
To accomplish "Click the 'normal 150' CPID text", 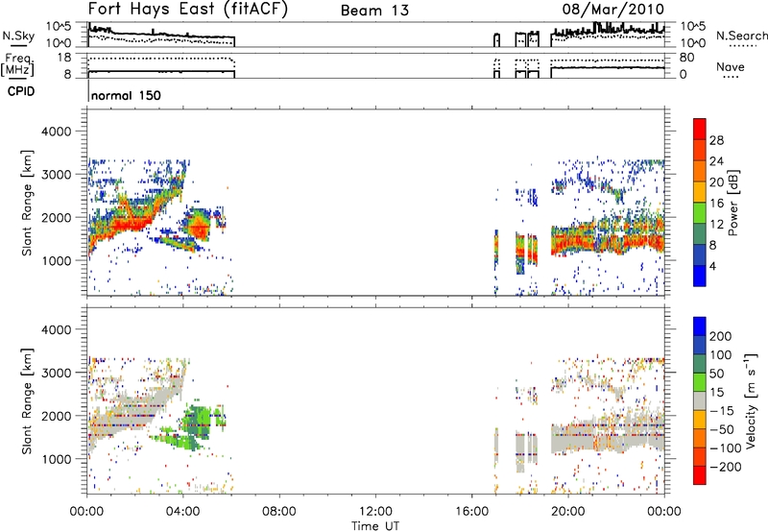I will [126, 95].
